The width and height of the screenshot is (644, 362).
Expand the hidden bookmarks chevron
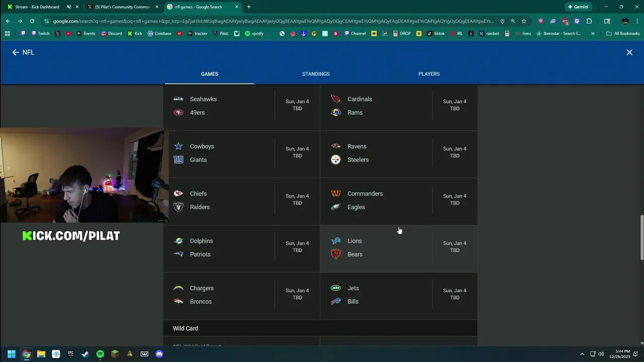(593, 34)
